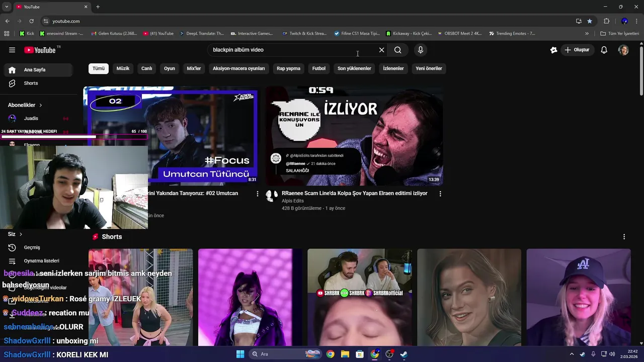
Task: Open a new browser tab
Action: pyautogui.click(x=98, y=7)
